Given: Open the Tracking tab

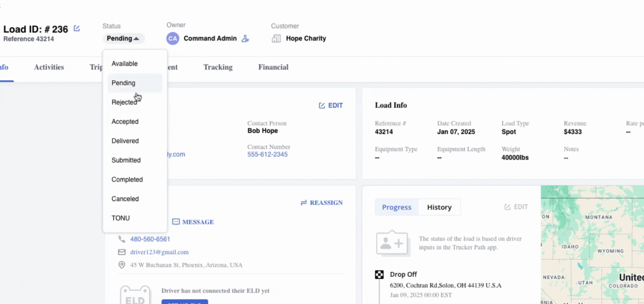Looking at the screenshot, I should pos(218,67).
